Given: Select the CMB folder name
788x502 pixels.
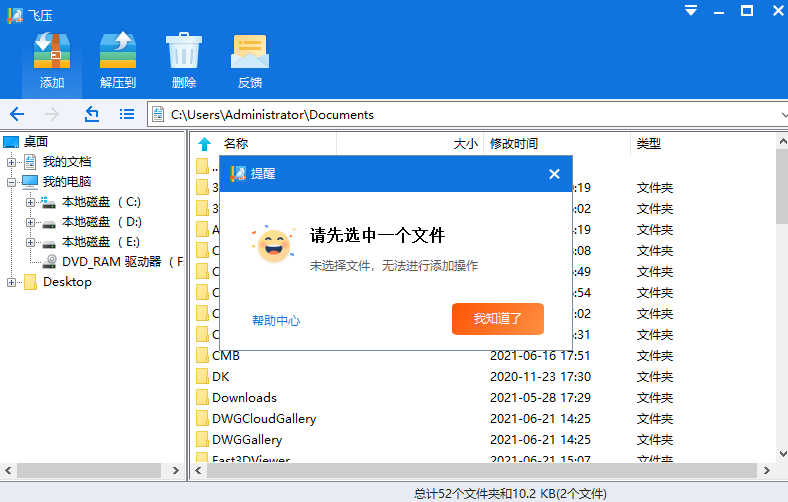Looking at the screenshot, I should 226,355.
